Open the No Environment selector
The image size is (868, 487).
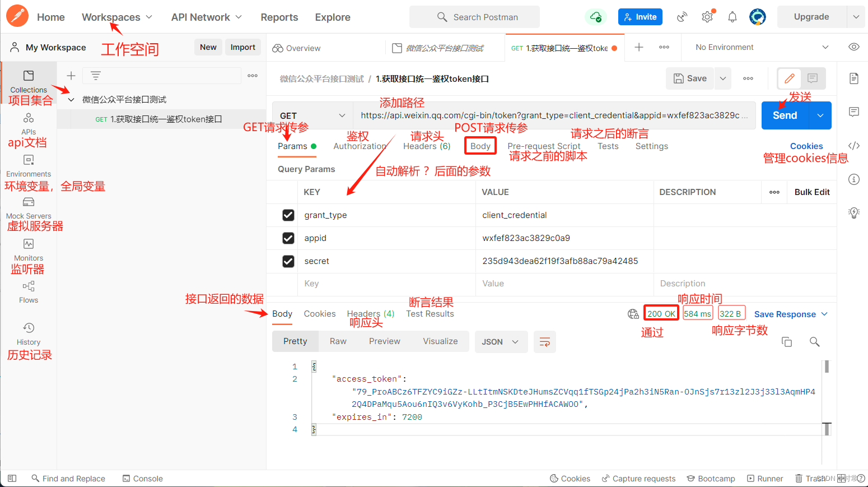(762, 47)
